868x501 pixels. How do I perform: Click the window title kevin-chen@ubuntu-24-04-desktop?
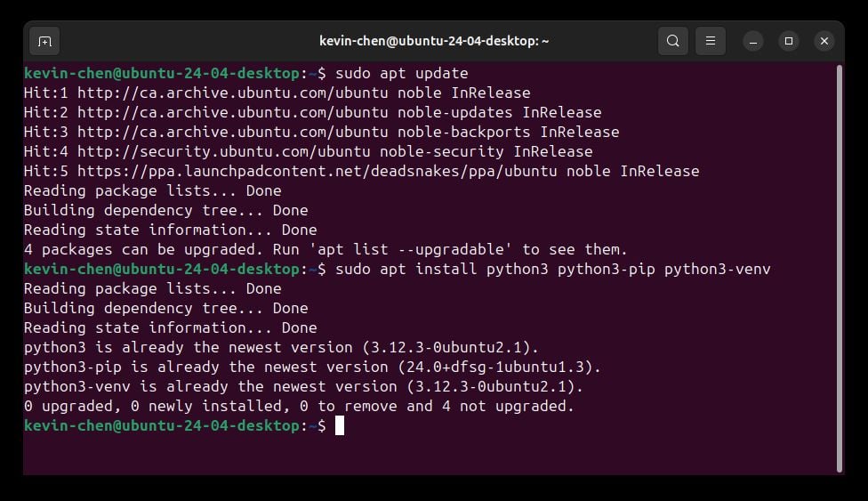pos(434,41)
